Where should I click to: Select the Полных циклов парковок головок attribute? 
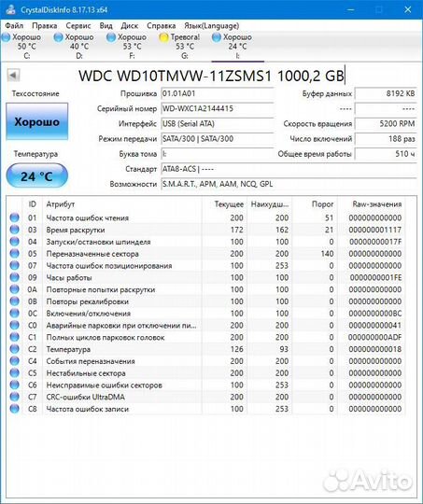click(106, 337)
